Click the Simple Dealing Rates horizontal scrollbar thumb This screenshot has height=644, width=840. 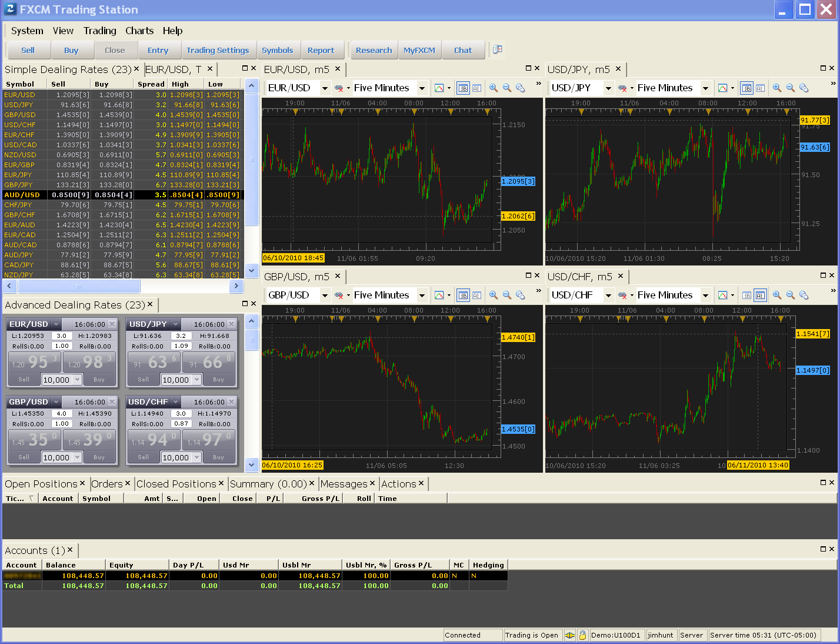[x=79, y=286]
